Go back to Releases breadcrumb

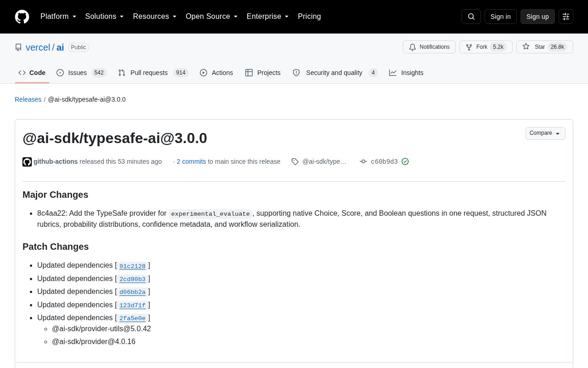coord(28,99)
